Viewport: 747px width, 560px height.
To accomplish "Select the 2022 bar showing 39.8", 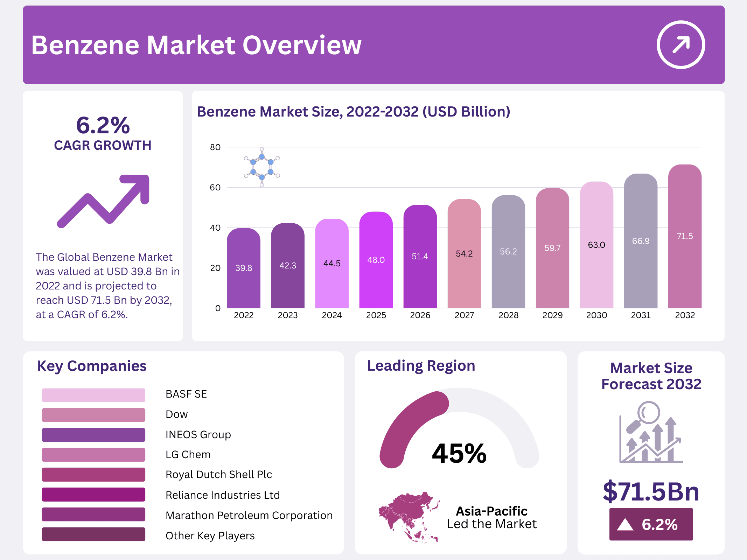I will click(244, 268).
